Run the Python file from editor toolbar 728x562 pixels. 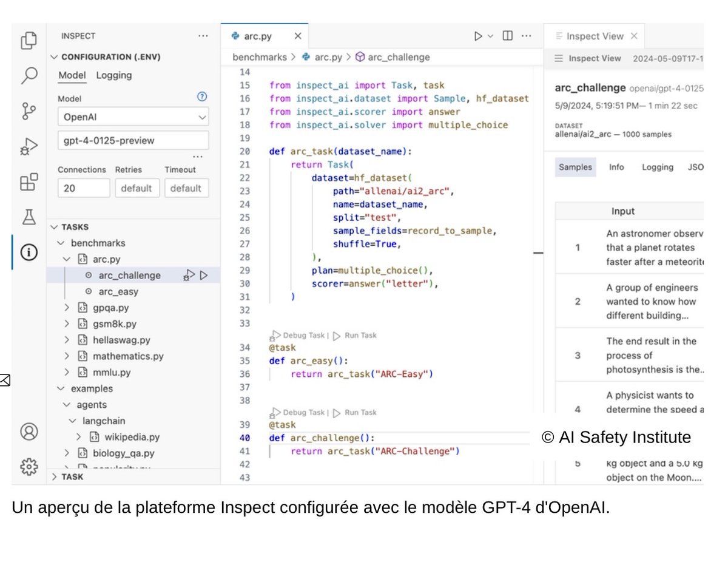click(x=478, y=36)
